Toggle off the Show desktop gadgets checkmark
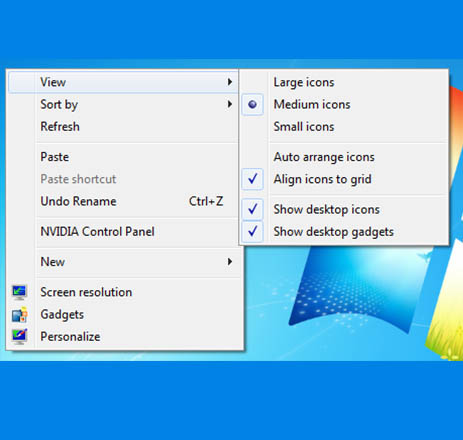This screenshot has height=440, width=463. (x=252, y=231)
